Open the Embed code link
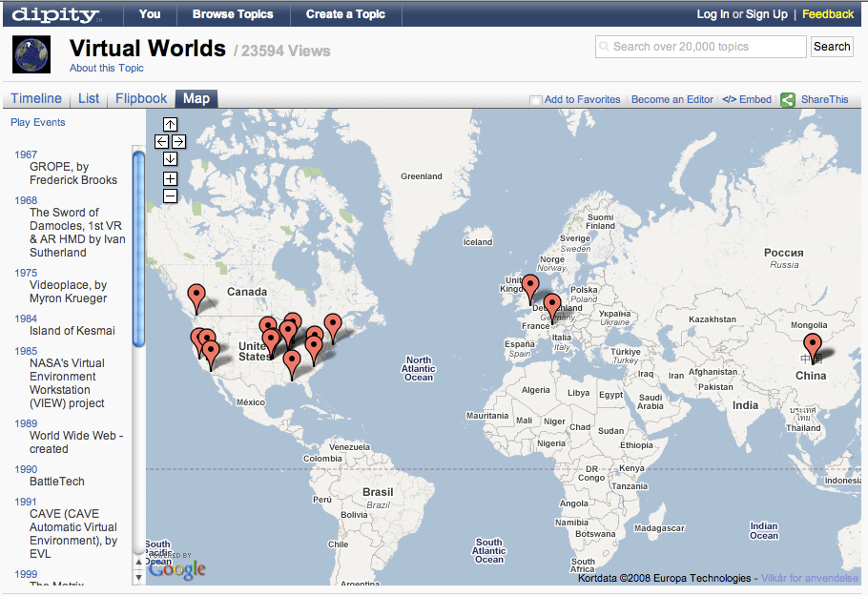Viewport: 868px width, 596px height. tap(747, 99)
